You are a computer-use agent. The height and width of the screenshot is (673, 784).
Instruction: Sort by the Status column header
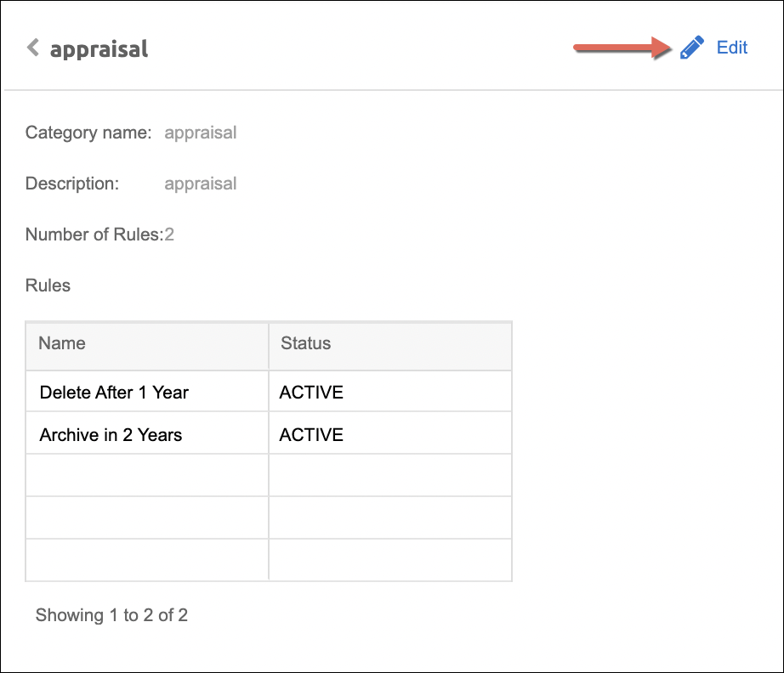305,343
